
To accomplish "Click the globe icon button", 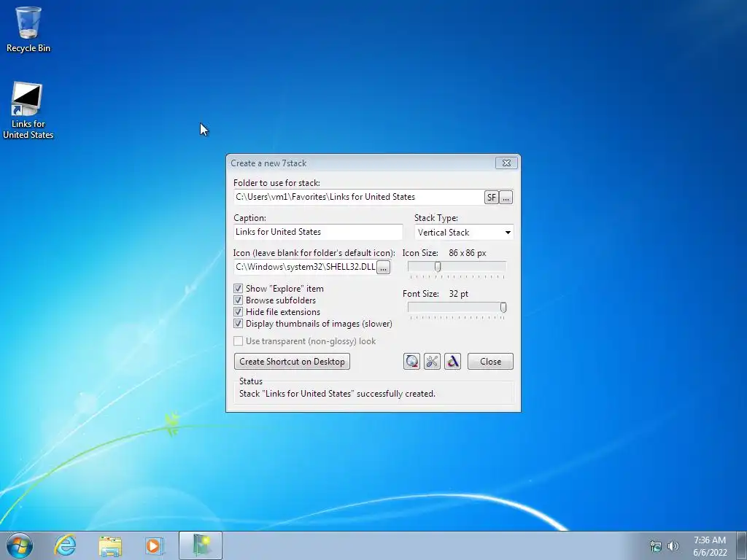I will pos(411,362).
